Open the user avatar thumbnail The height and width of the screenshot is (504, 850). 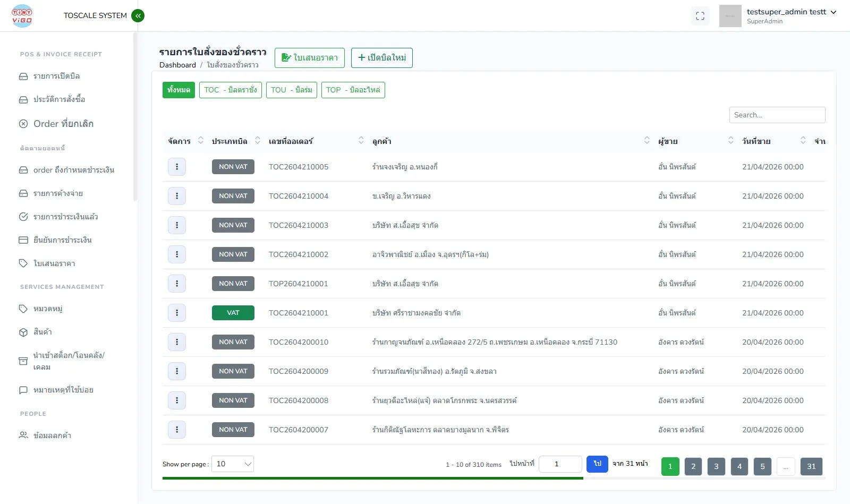pyautogui.click(x=730, y=16)
